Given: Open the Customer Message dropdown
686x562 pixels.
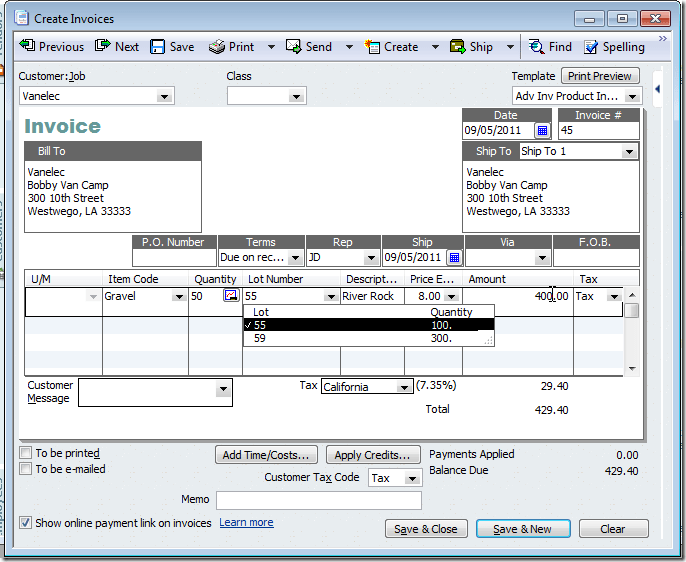Looking at the screenshot, I should [223, 388].
